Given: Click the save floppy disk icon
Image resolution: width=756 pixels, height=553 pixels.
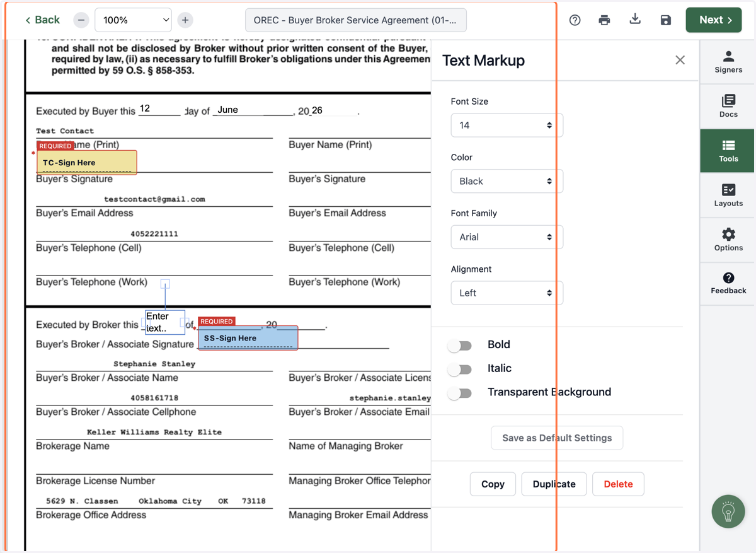Looking at the screenshot, I should pyautogui.click(x=666, y=20).
